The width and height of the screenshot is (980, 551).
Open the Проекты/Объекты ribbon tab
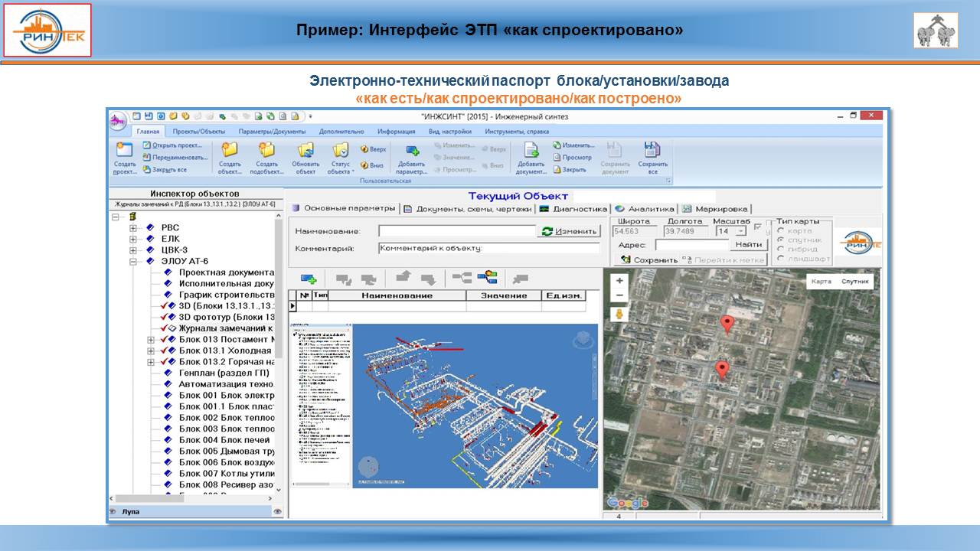click(198, 132)
